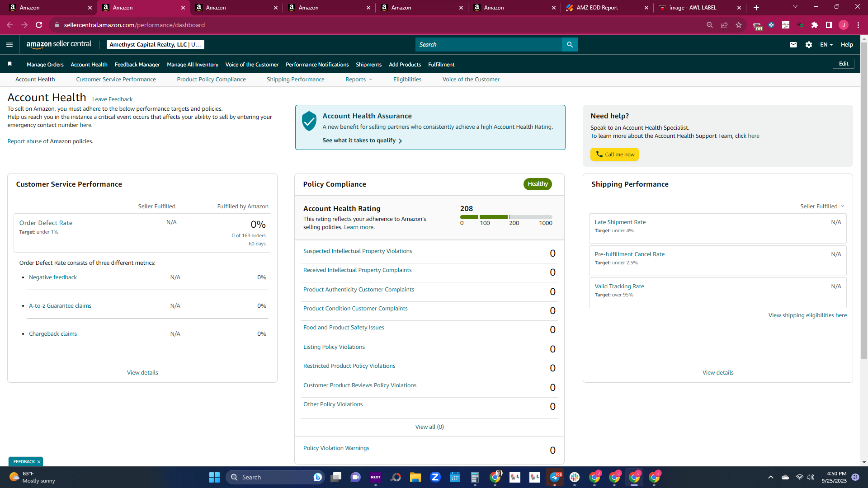The image size is (868, 488).
Task: Open the NZXT app in the taskbar
Action: click(x=376, y=477)
